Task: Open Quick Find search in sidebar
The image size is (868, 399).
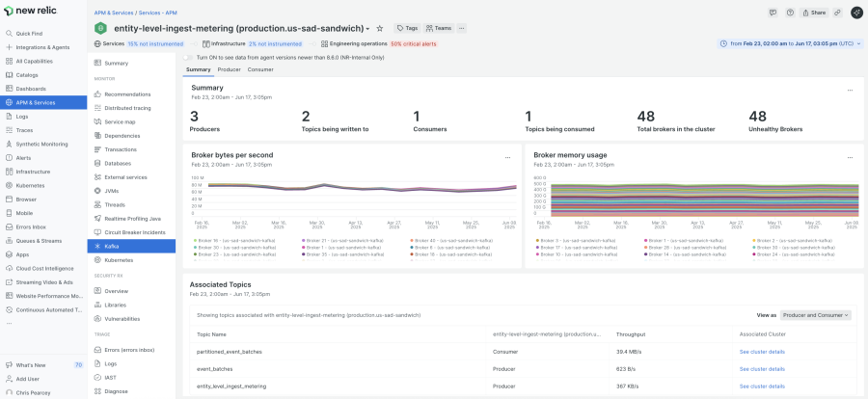Action: tap(29, 33)
